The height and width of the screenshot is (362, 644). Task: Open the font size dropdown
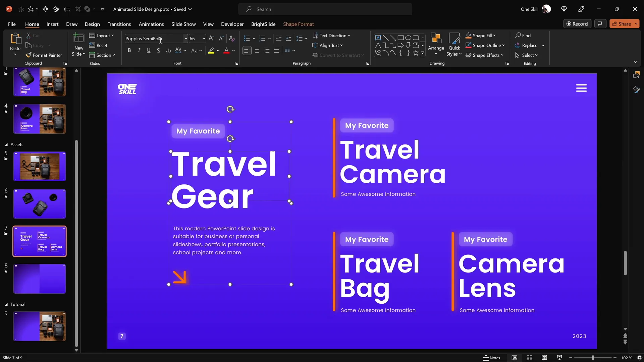click(204, 38)
